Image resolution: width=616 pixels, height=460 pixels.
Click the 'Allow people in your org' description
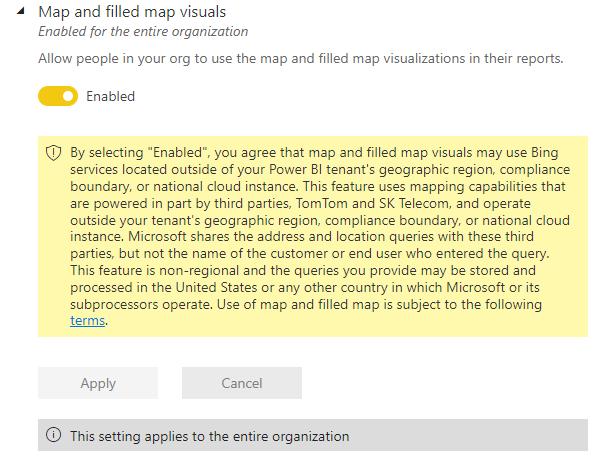301,59
